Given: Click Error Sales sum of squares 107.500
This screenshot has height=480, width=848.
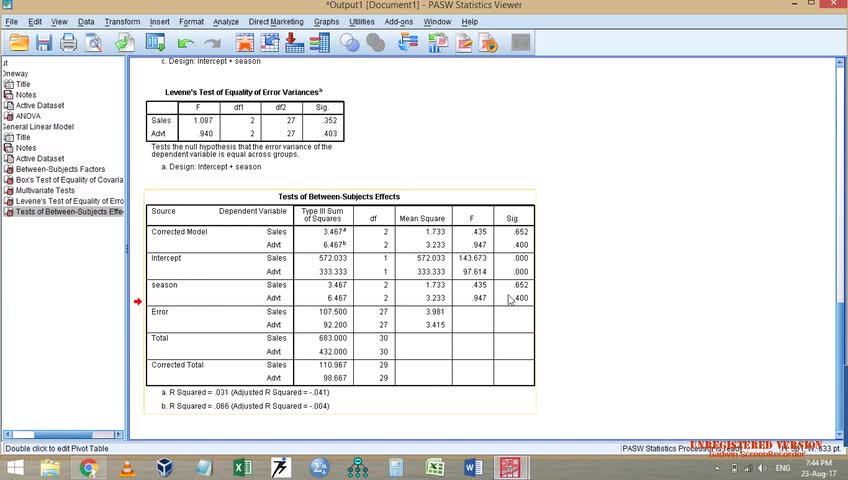Looking at the screenshot, I should [x=333, y=312].
